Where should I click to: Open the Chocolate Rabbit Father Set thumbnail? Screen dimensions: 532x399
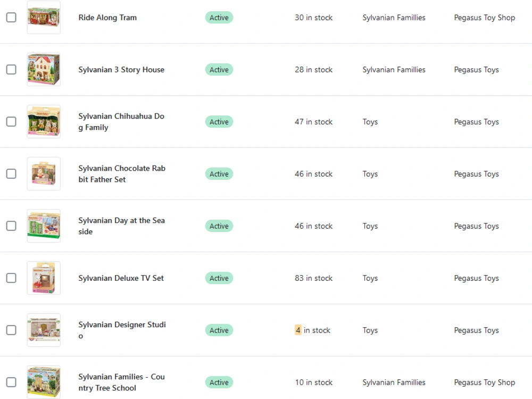[x=44, y=174]
